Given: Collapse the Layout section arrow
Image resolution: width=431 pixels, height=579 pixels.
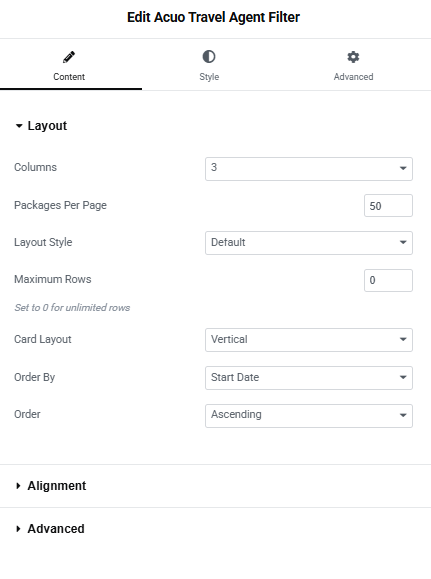Looking at the screenshot, I should pyautogui.click(x=19, y=126).
